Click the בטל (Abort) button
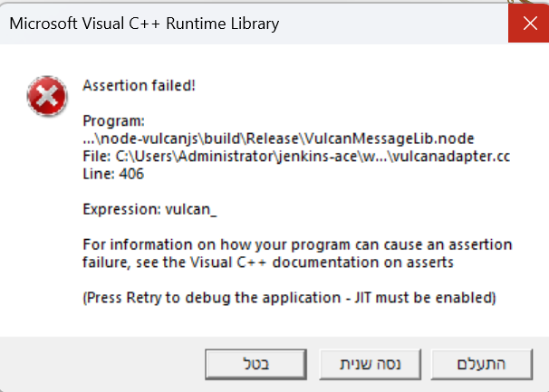The image size is (549, 392). 256,364
